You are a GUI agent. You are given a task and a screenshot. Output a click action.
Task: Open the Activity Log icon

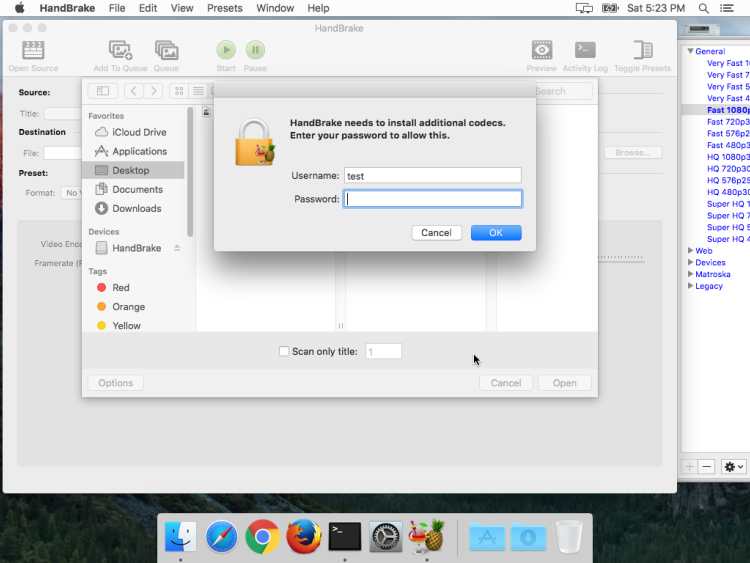pos(585,50)
